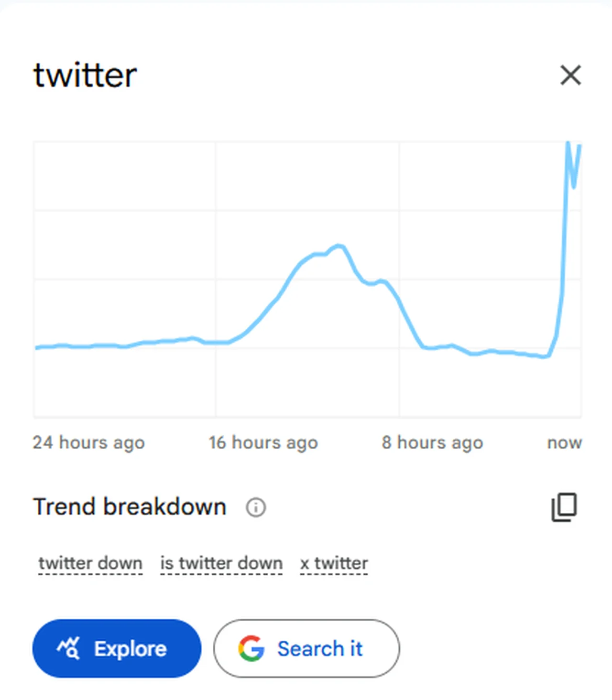Dismiss the twitter trend card
The height and width of the screenshot is (700, 612).
(570, 75)
